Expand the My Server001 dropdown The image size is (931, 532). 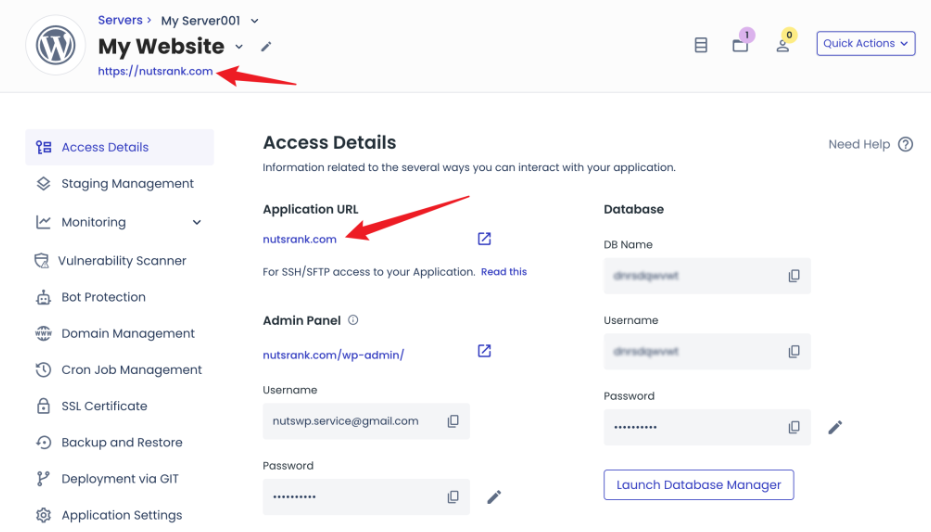coord(255,21)
